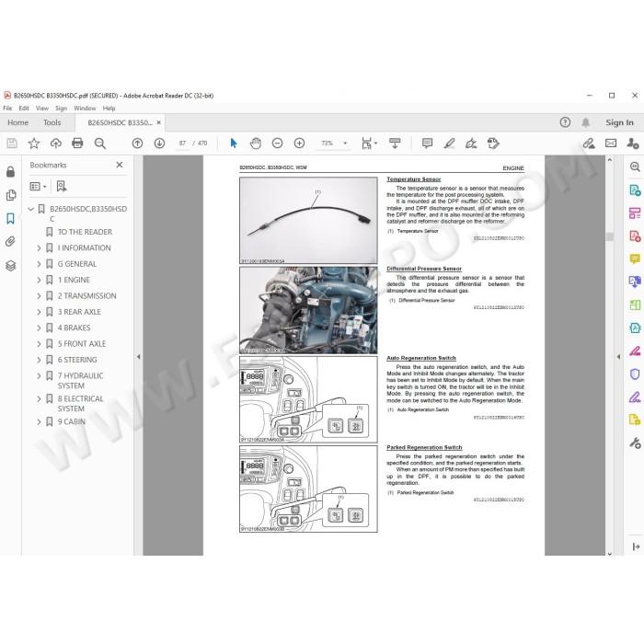
Task: Click the vertical scrollbar thumb
Action: [x=610, y=236]
